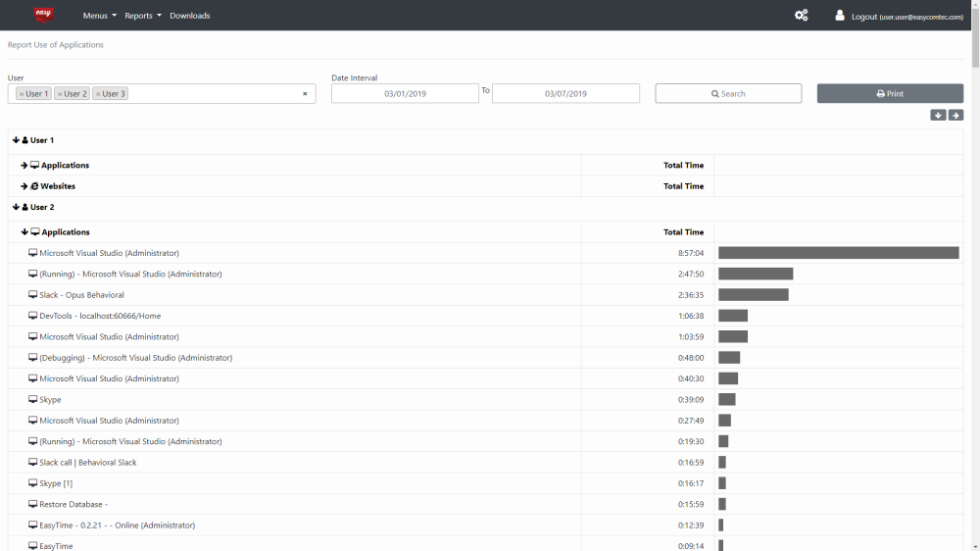Click the 0:39:09 time value
980x551 pixels.
tap(691, 400)
